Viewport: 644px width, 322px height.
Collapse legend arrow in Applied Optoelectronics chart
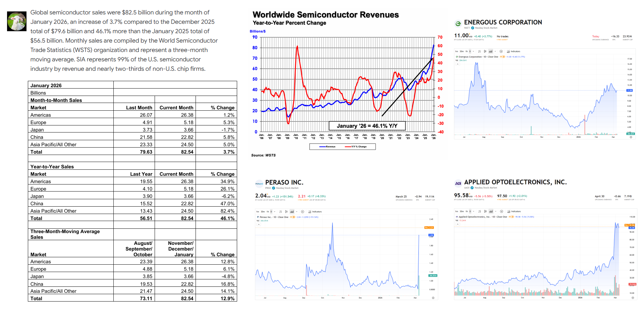[457, 224]
